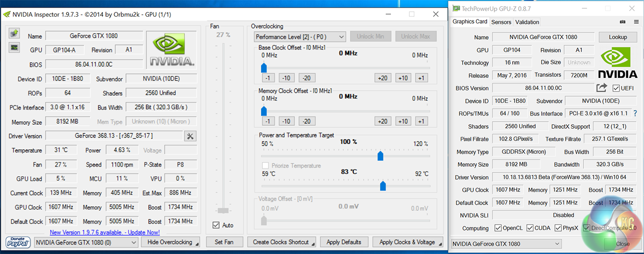This screenshot has width=644, height=254.
Task: Click the NVIDIA logo in GPU-Z
Action: pyautogui.click(x=618, y=63)
